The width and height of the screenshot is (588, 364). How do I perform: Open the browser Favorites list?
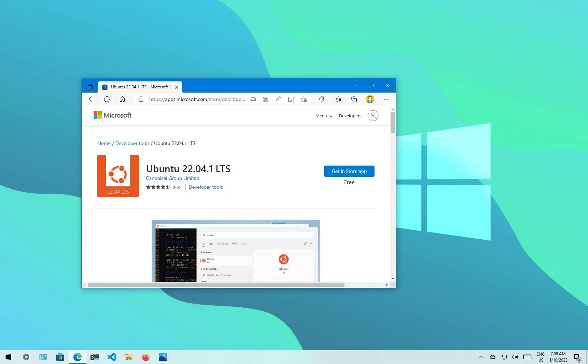coord(338,99)
